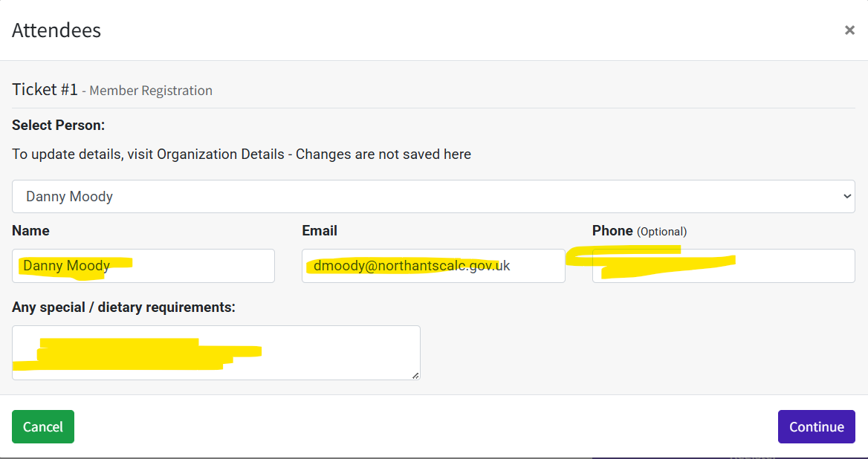This screenshot has height=459, width=868.
Task: Click the Ticket #1 heading
Action: 45,90
